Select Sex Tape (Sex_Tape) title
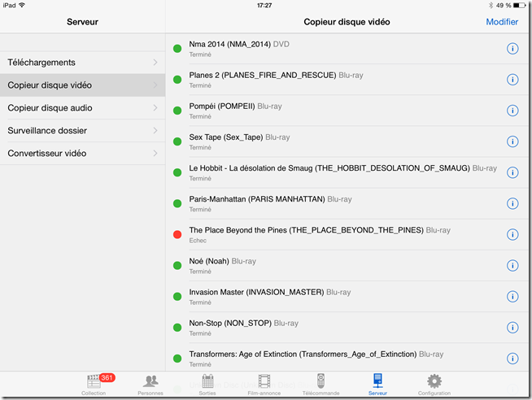The width and height of the screenshot is (532, 400). click(226, 137)
